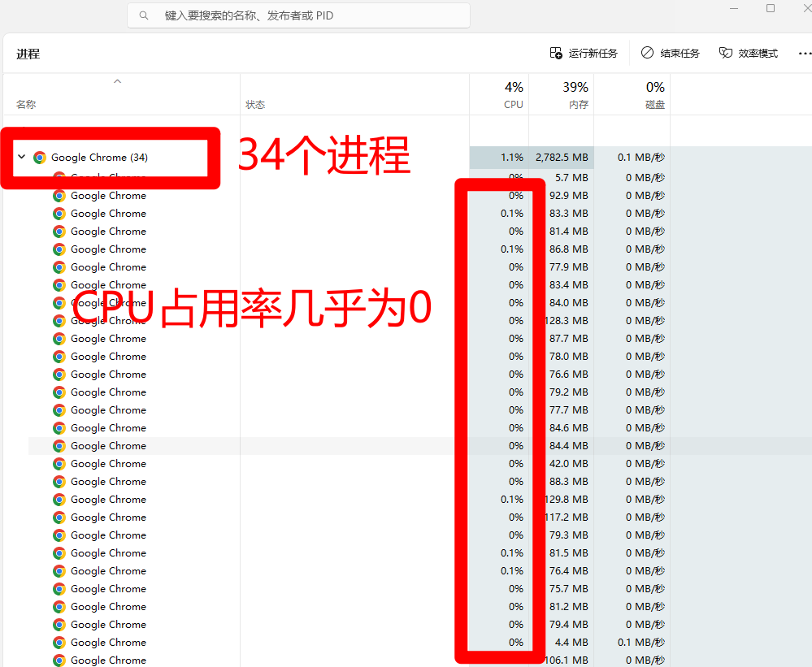Click the Chrome icon in the 79.3 MB row
The image size is (812, 667).
click(x=59, y=535)
